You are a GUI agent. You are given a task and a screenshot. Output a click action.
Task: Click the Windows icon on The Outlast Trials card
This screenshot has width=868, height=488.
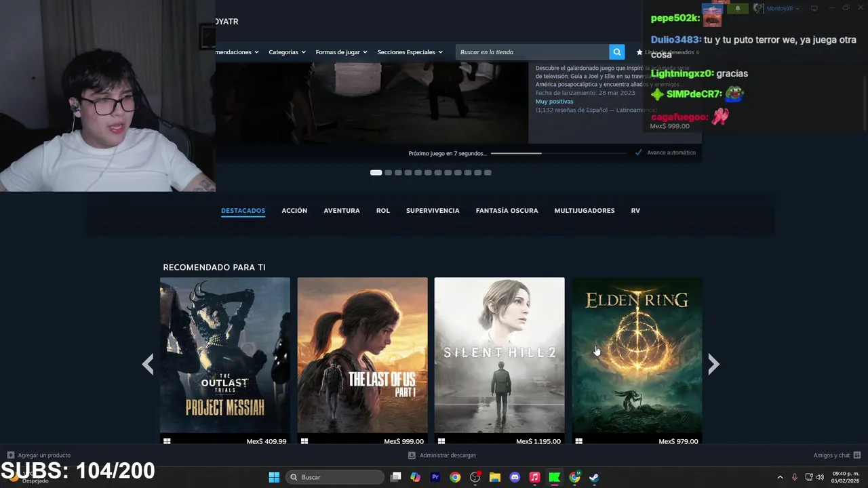pos(167,441)
